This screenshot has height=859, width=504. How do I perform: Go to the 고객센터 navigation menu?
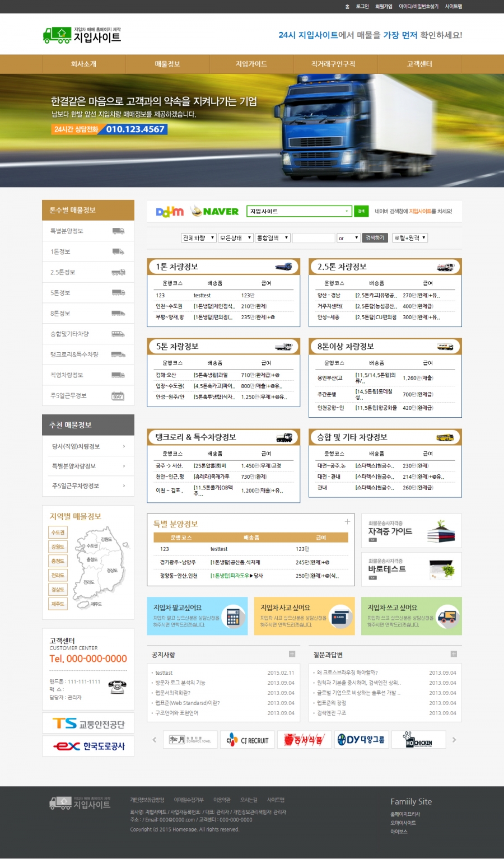click(419, 64)
